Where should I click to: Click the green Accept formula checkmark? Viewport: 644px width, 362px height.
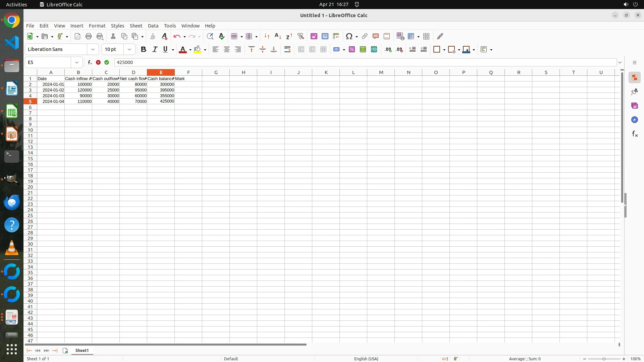pos(107,62)
